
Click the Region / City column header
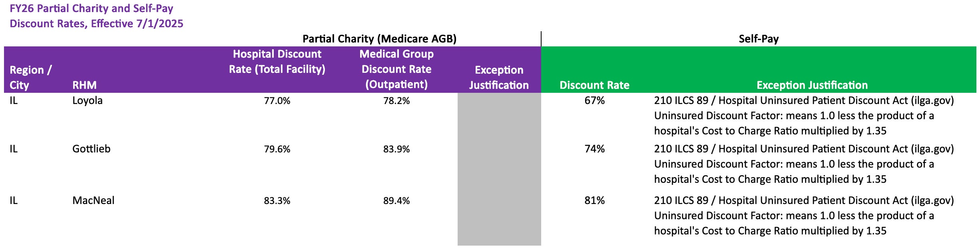pos(30,77)
